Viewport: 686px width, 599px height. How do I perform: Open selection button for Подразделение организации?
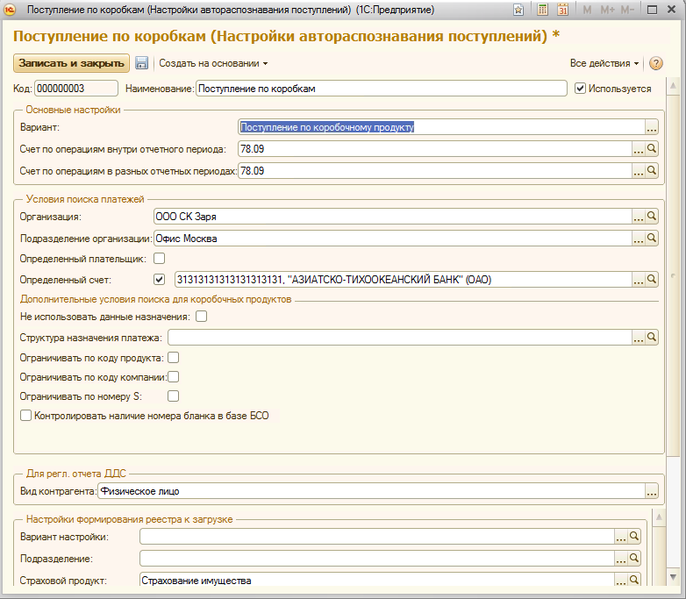(x=636, y=238)
